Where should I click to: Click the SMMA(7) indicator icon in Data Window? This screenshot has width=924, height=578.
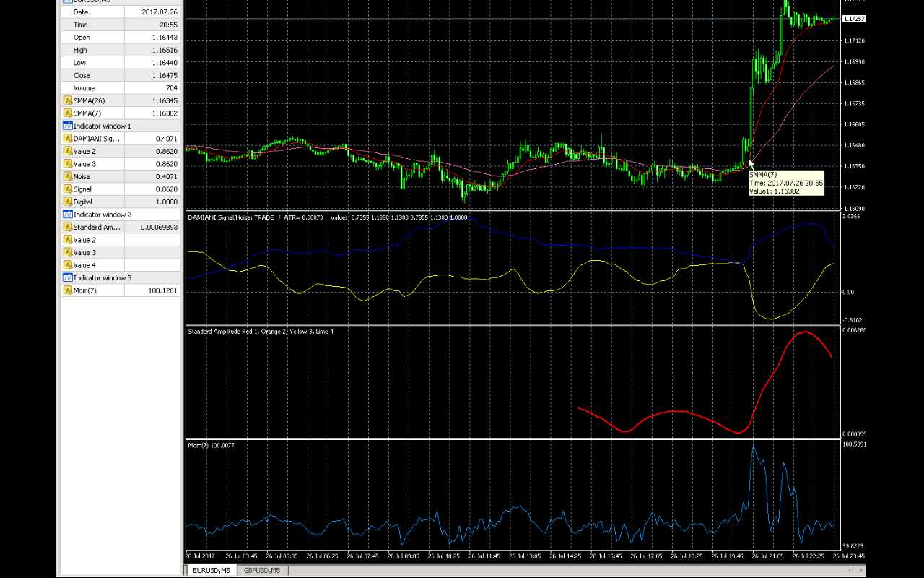[68, 113]
